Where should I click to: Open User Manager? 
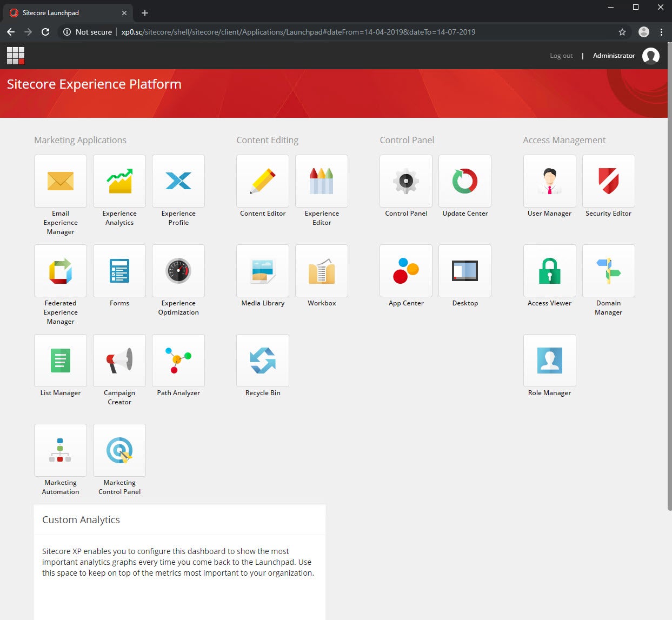[x=550, y=181]
